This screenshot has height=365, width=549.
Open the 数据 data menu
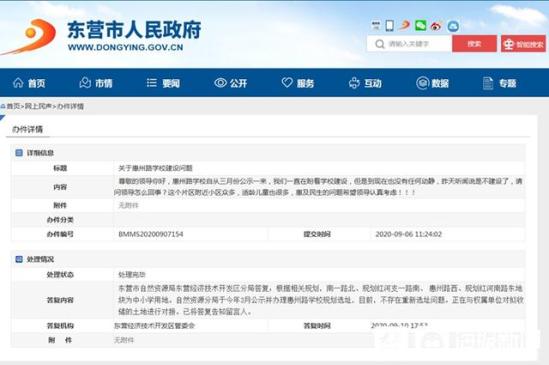(432, 83)
